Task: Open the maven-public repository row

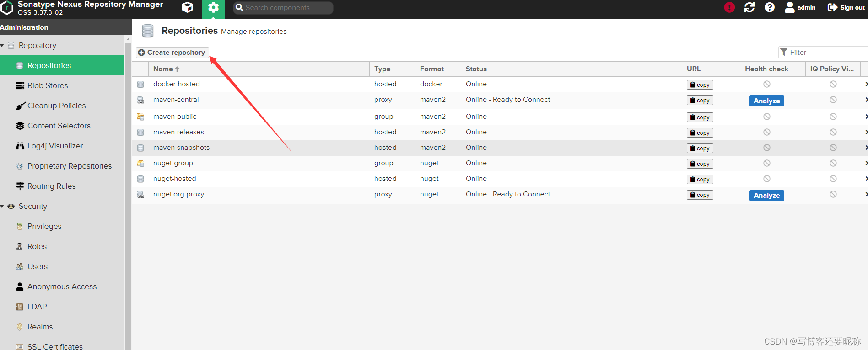Action: (500, 117)
